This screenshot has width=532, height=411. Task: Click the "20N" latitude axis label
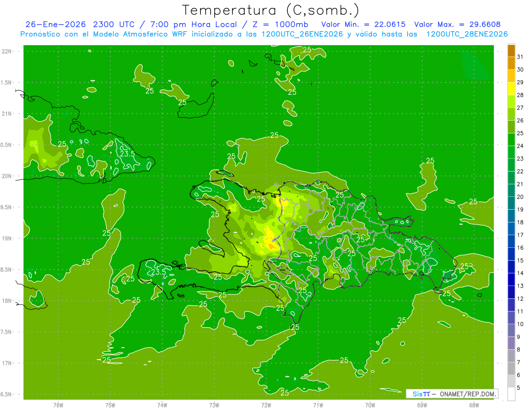(6, 176)
